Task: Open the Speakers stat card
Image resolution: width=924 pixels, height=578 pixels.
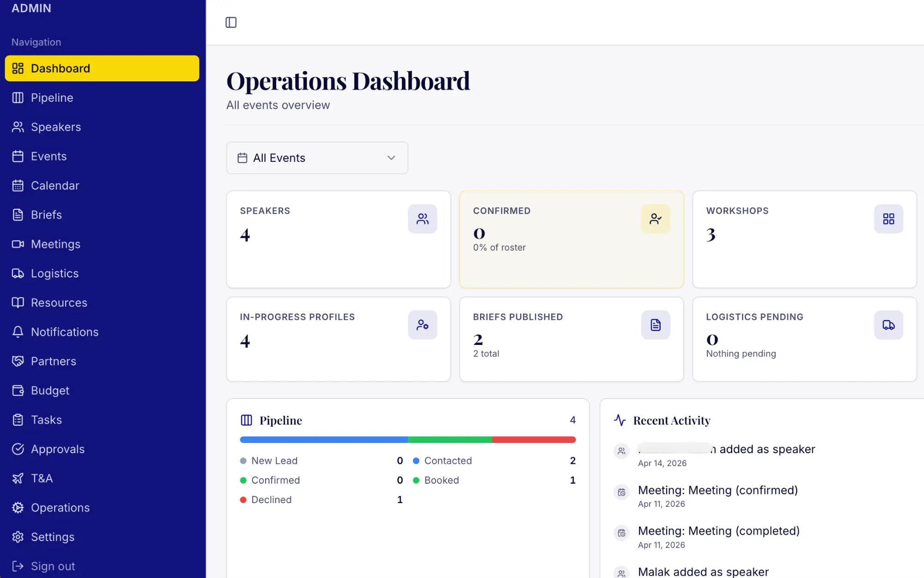Action: (x=339, y=240)
